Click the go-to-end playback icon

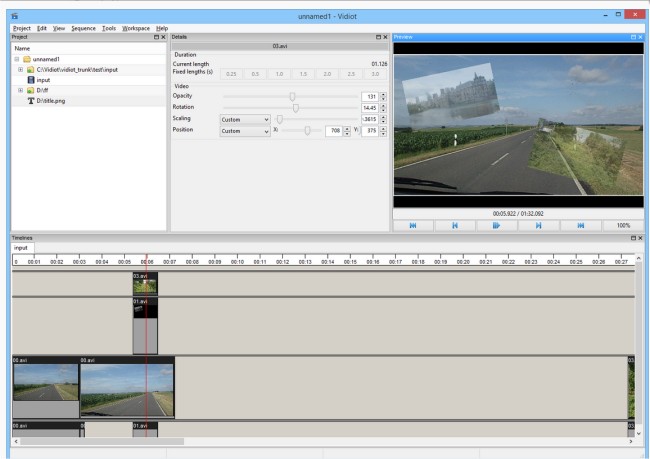pyautogui.click(x=581, y=226)
